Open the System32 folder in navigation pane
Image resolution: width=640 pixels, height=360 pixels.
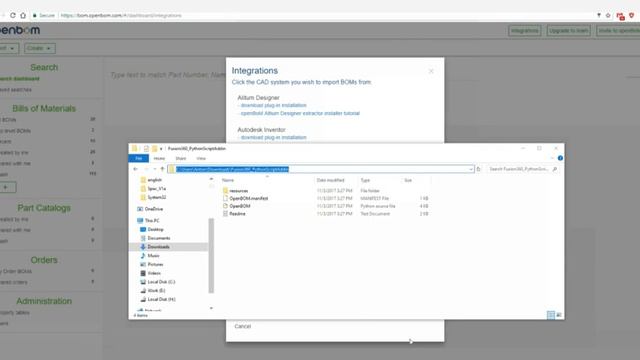coord(157,198)
